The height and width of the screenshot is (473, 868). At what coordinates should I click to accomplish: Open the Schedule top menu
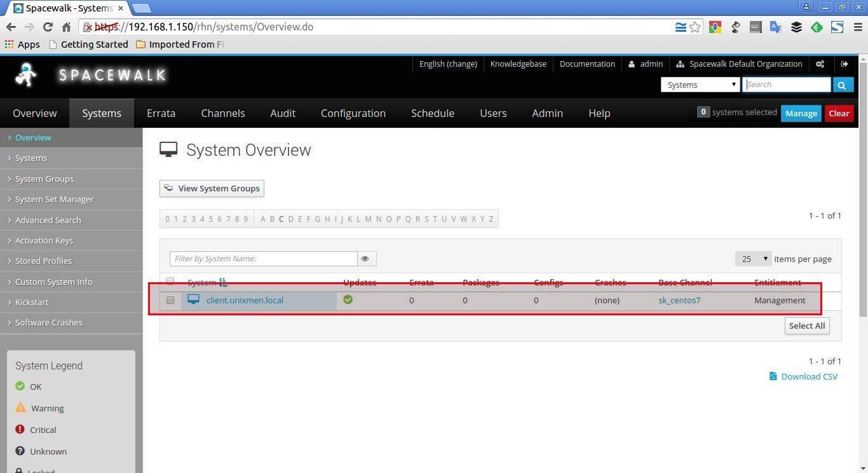click(x=433, y=113)
